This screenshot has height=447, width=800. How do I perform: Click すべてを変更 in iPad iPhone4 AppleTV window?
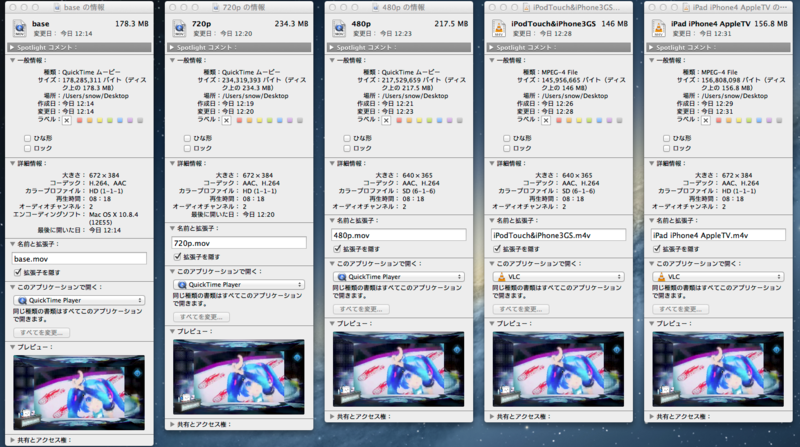coord(681,309)
